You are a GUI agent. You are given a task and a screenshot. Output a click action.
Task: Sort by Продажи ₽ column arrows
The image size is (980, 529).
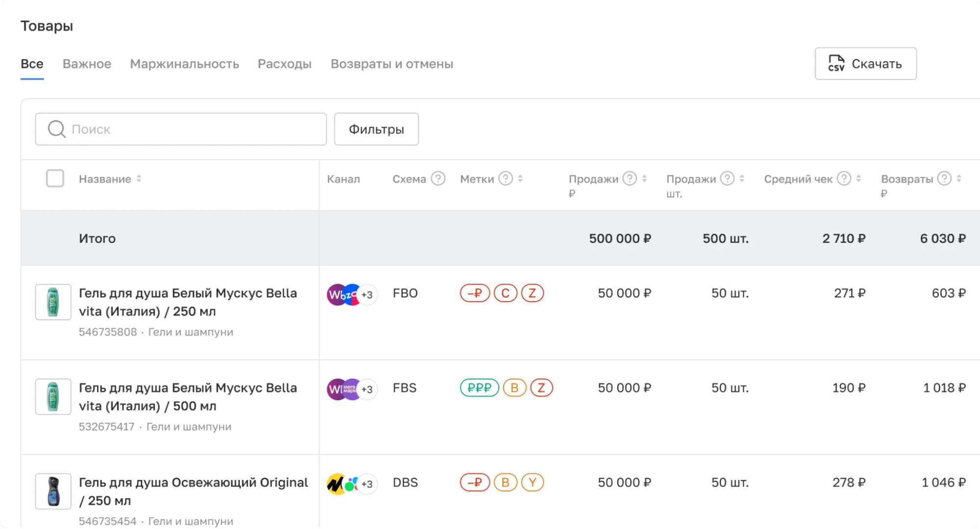click(644, 179)
